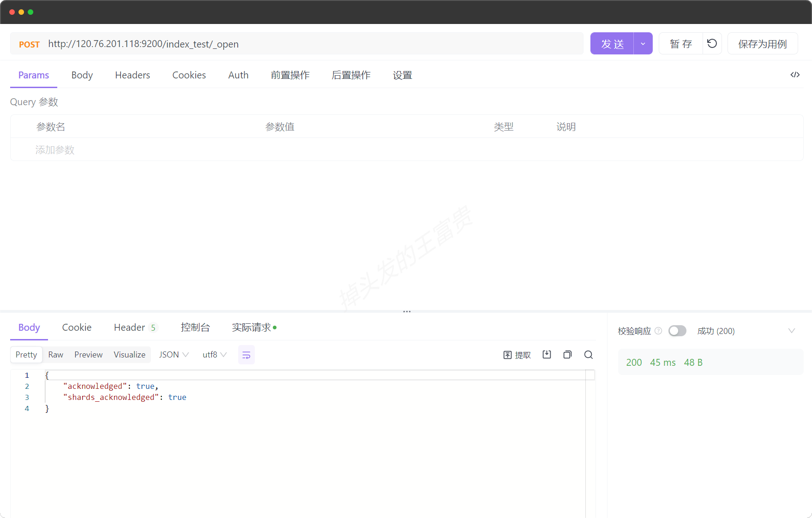Click the 48 B response size
The height and width of the screenshot is (518, 812).
(x=693, y=363)
